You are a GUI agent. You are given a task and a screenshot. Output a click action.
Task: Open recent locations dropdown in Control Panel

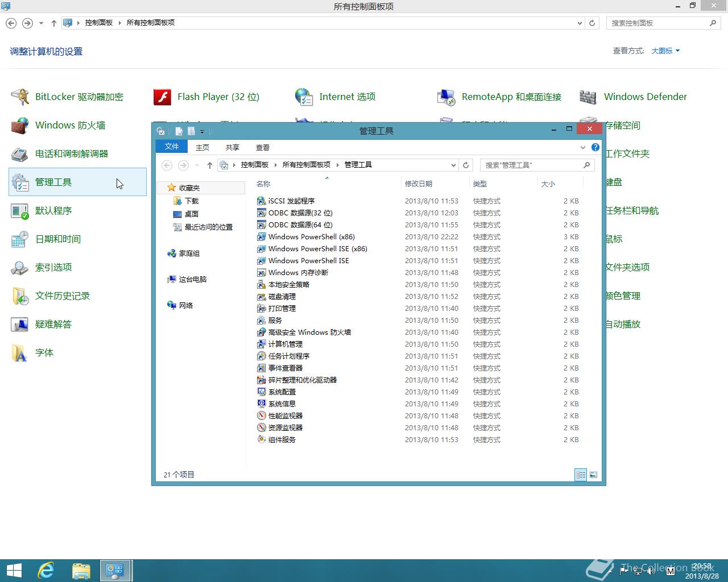41,23
